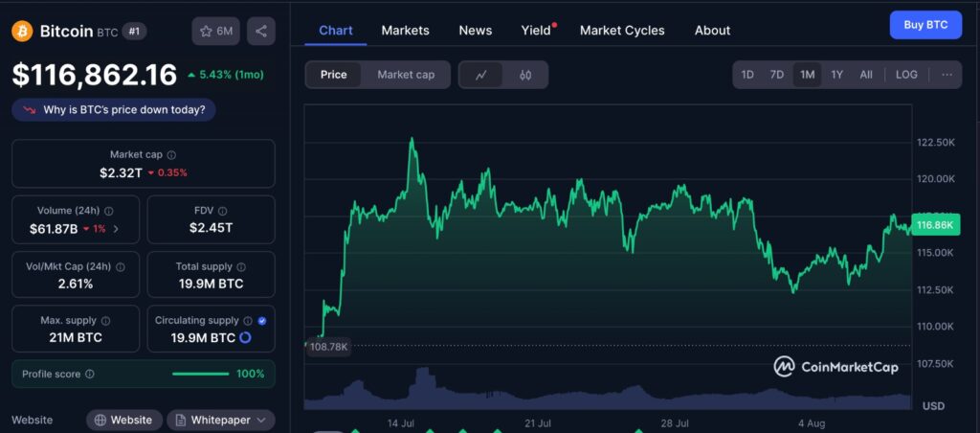Expand Volume (24h) details chevron

116,229
